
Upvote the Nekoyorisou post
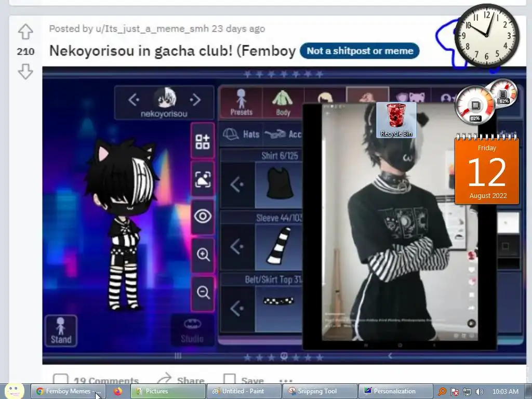click(x=25, y=32)
